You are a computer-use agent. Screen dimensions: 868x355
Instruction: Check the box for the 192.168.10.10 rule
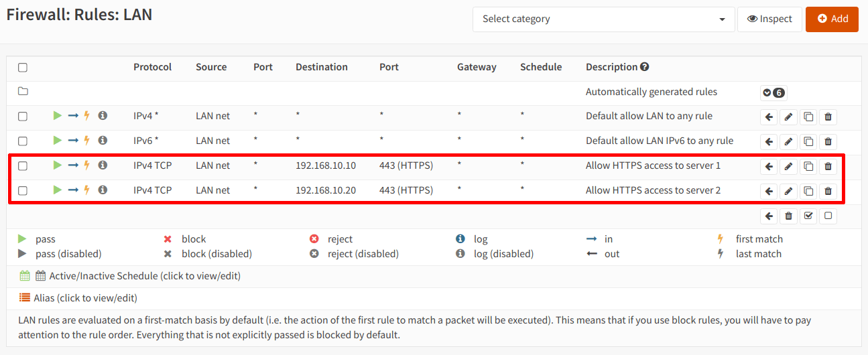coord(23,166)
